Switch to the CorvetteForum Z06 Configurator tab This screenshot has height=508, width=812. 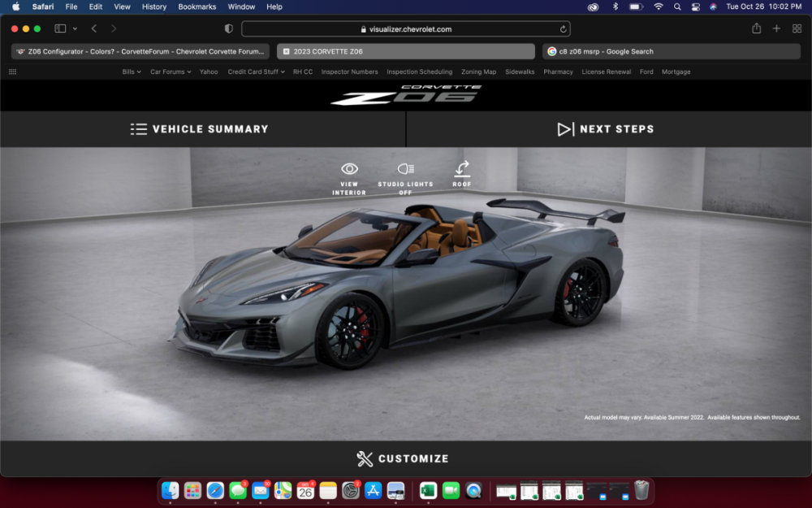[140, 51]
